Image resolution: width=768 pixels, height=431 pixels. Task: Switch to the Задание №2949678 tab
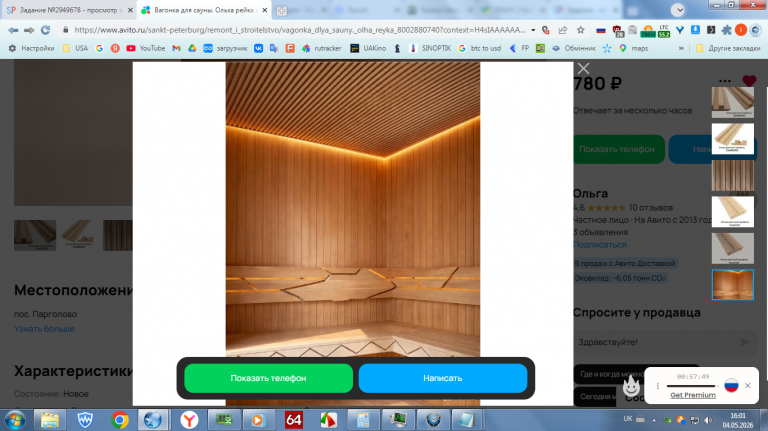pos(69,10)
